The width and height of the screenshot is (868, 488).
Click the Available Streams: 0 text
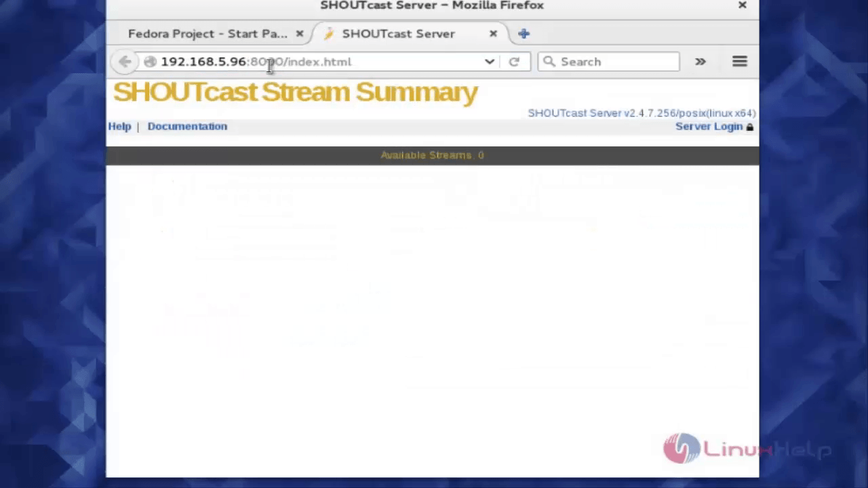(432, 155)
